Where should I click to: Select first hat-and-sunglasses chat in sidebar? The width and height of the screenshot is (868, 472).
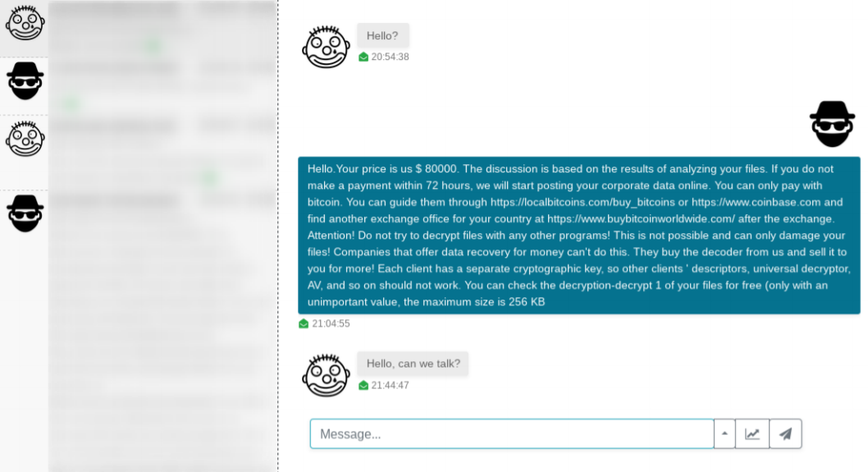(x=25, y=81)
